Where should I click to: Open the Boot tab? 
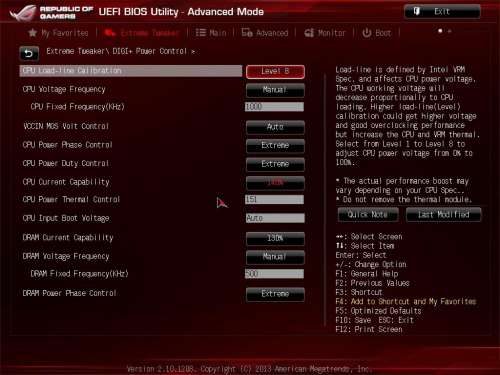(377, 33)
